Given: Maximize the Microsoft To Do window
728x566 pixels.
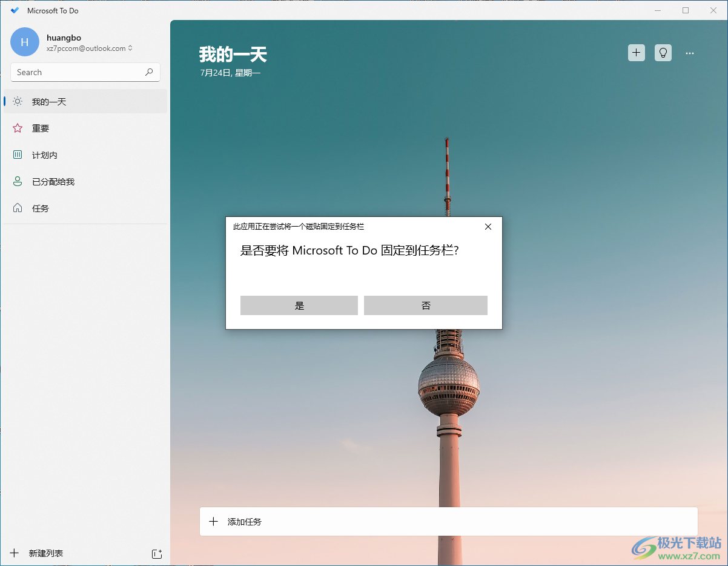Looking at the screenshot, I should click(x=686, y=10).
